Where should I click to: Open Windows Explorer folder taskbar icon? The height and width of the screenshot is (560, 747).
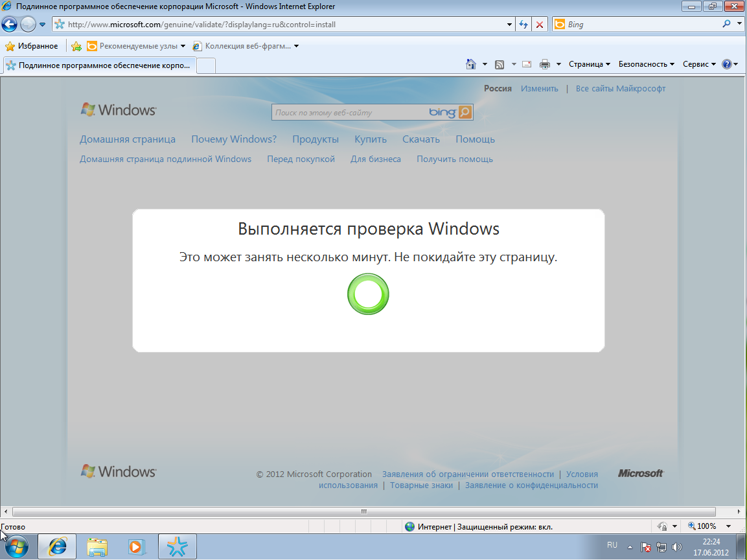pyautogui.click(x=97, y=547)
